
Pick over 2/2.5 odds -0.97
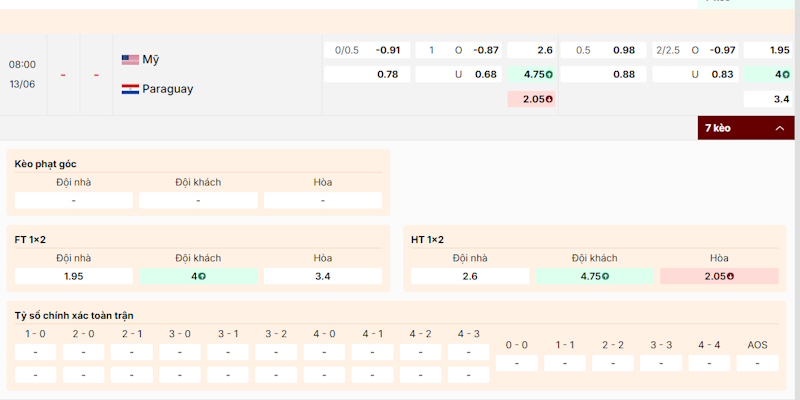(x=695, y=50)
